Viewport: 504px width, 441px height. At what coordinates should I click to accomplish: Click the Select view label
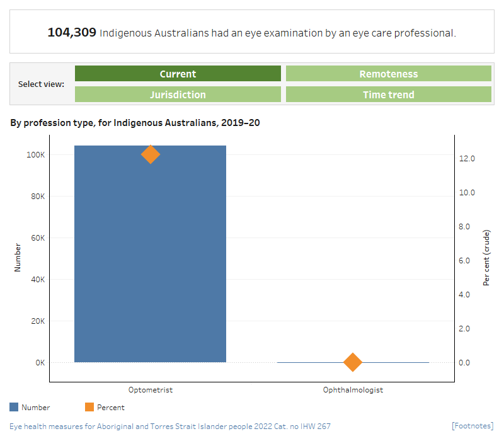pos(41,83)
